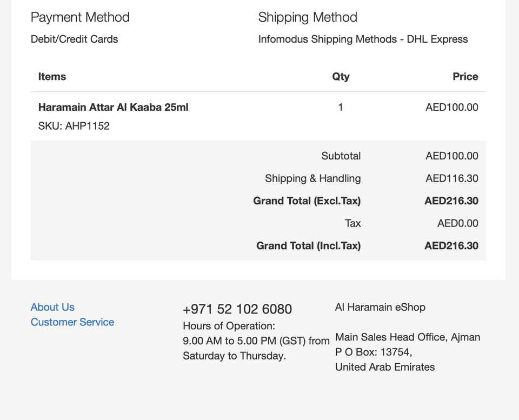Click the Price column header
The height and width of the screenshot is (420, 519).
tap(465, 77)
